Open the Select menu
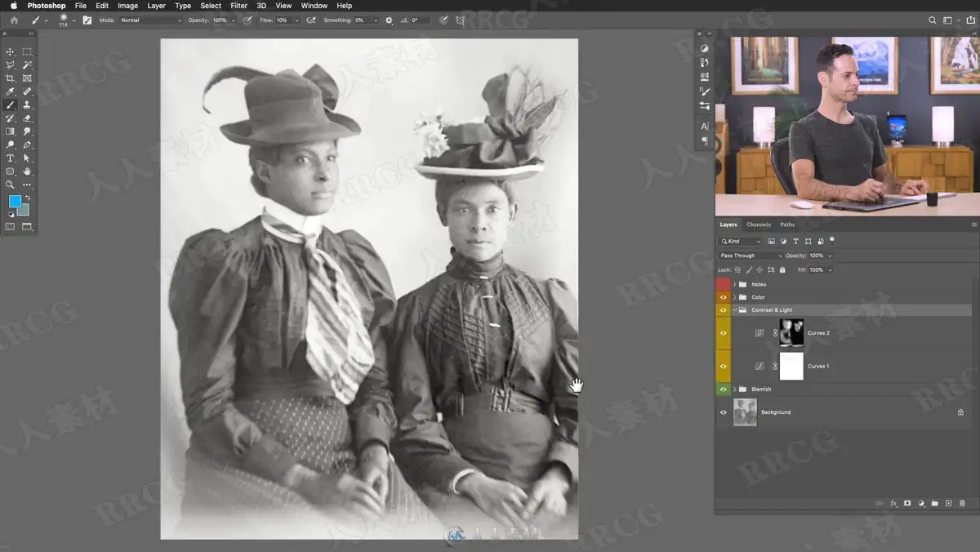Image resolution: width=980 pixels, height=552 pixels. [211, 6]
